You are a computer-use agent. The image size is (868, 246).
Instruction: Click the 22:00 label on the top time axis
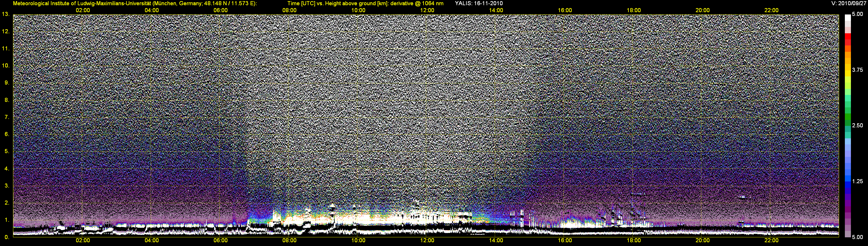pyautogui.click(x=771, y=10)
